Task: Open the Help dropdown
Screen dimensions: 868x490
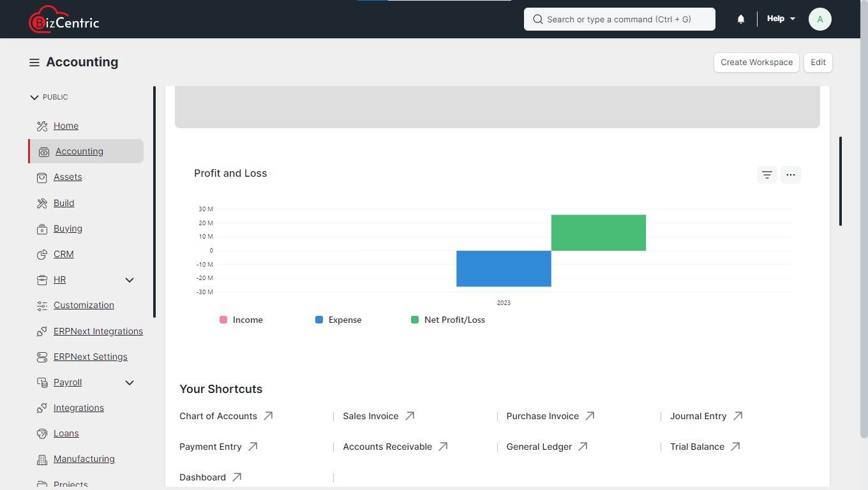Action: point(781,19)
